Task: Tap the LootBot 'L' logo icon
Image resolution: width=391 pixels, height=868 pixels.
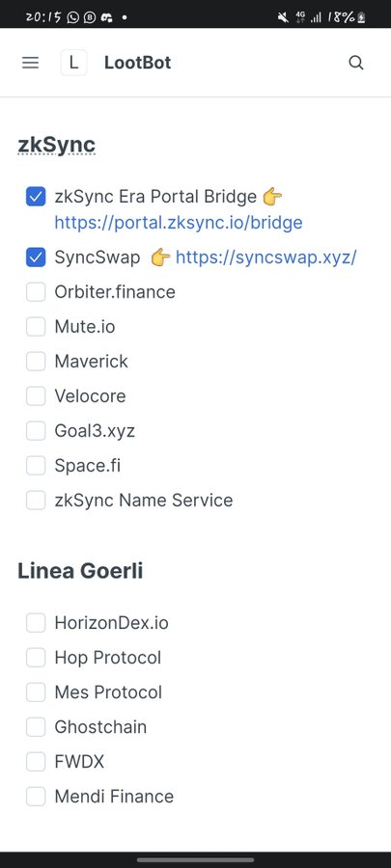Action: [73, 63]
